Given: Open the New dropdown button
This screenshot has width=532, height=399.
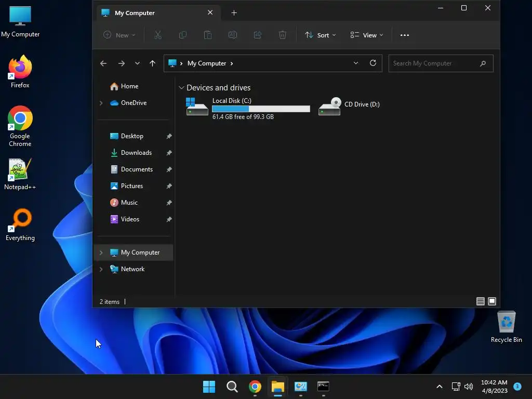Looking at the screenshot, I should (119, 35).
